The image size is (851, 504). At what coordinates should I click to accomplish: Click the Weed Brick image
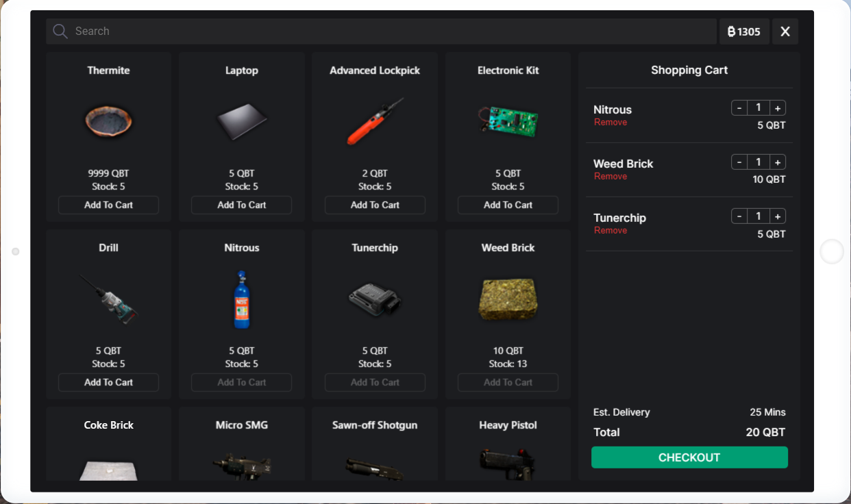[508, 299]
